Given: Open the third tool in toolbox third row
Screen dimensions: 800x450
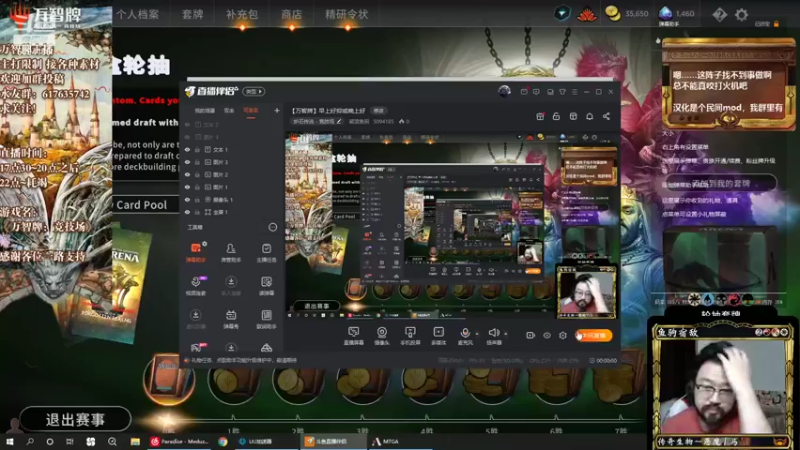Looking at the screenshot, I should pyautogui.click(x=266, y=319).
